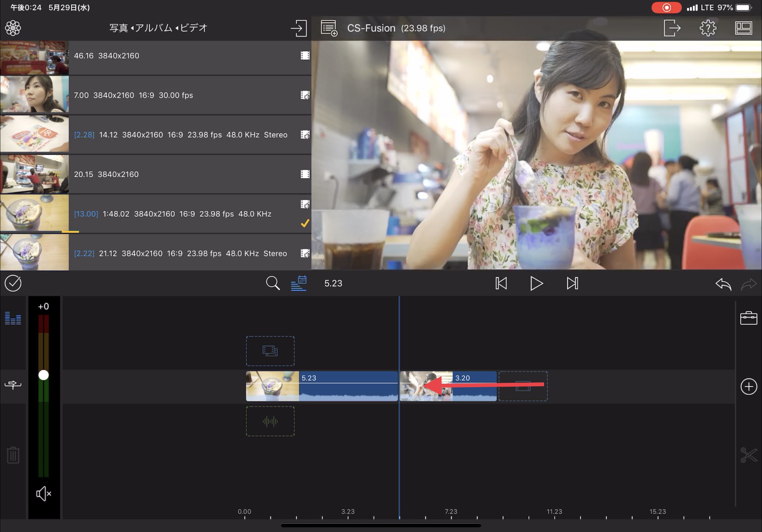The image size is (762, 532).
Task: Change the workspace layout icon
Action: coord(743,28)
